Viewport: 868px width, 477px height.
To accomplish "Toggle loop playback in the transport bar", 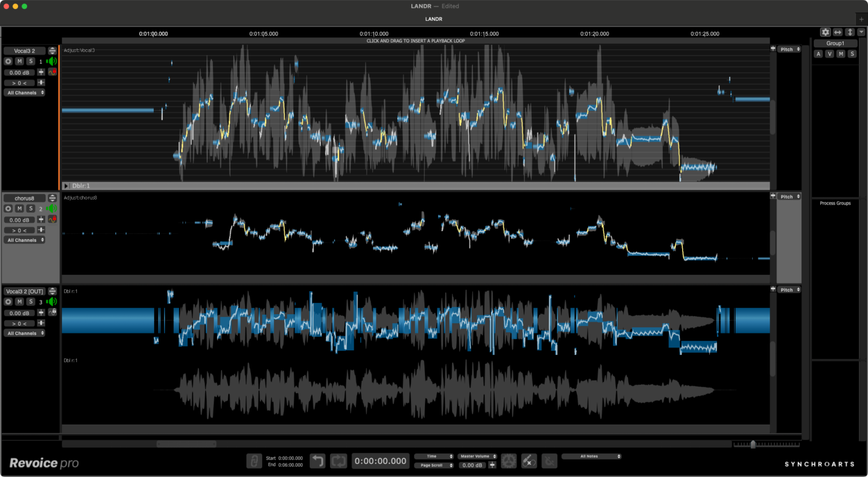I will 338,461.
